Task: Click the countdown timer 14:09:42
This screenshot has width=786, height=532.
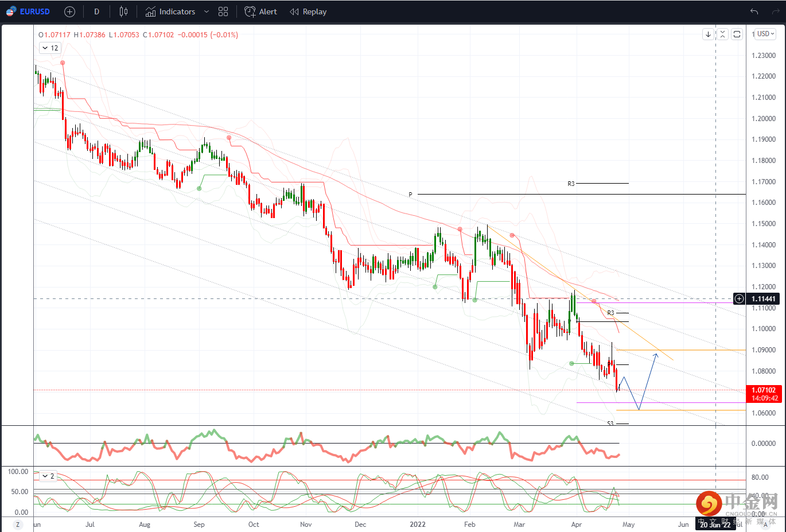Action: [764, 398]
